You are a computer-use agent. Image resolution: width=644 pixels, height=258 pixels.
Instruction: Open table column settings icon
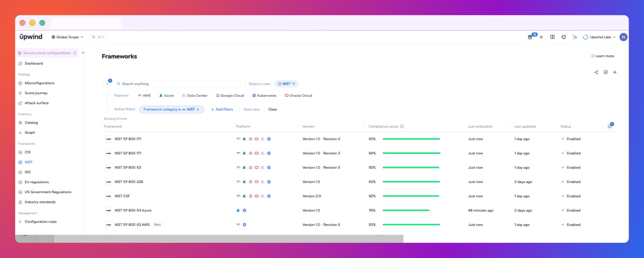tap(610, 126)
